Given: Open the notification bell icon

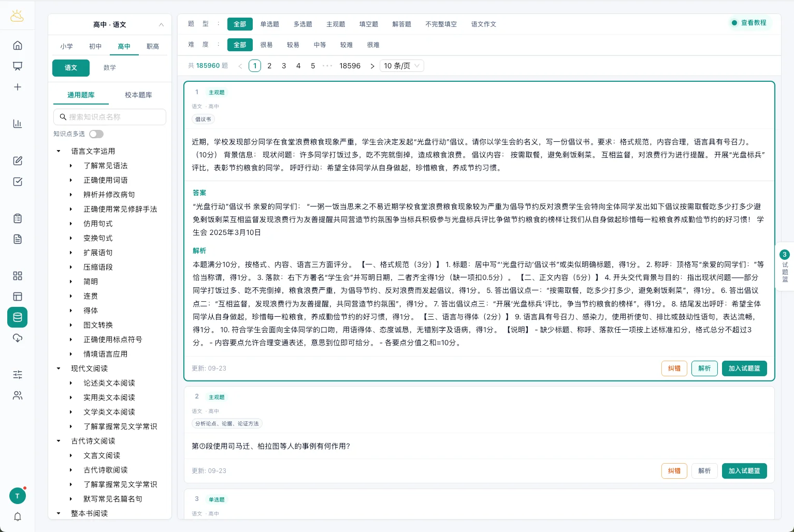Looking at the screenshot, I should click(18, 516).
